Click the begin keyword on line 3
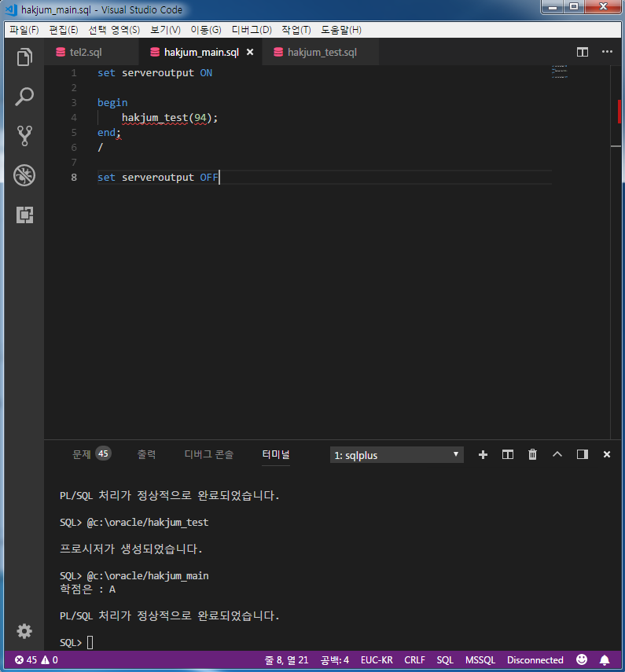This screenshot has width=625, height=672. (112, 102)
